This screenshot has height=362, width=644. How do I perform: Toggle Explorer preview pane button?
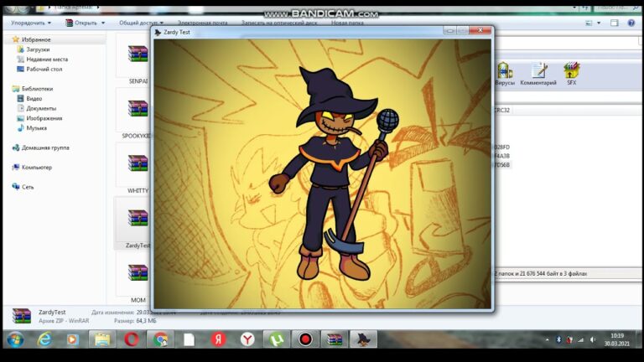pos(615,23)
